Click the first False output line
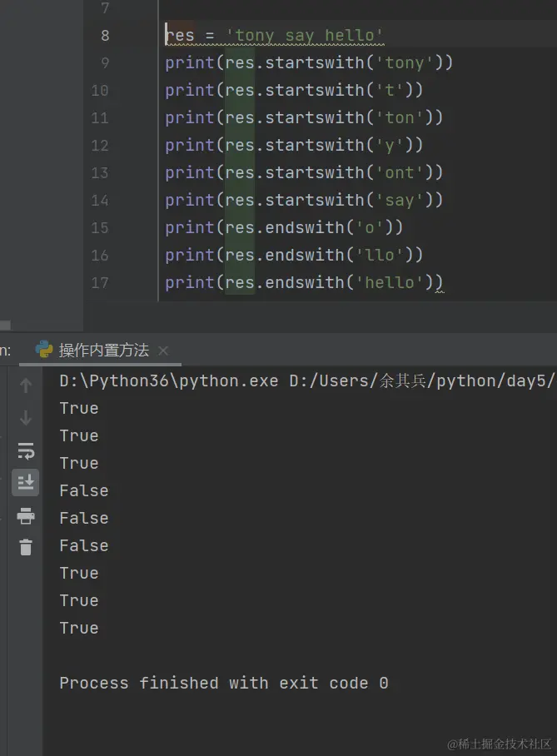The width and height of the screenshot is (557, 756). (x=84, y=491)
